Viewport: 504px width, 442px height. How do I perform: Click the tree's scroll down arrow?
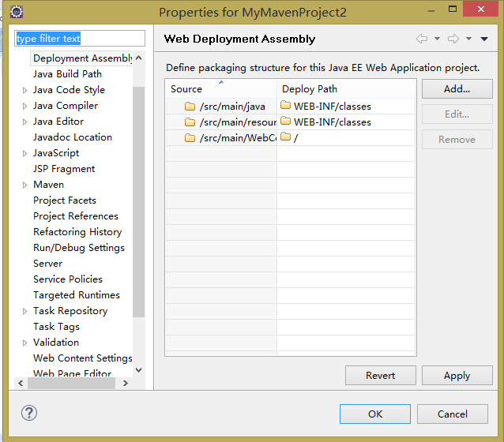(138, 370)
